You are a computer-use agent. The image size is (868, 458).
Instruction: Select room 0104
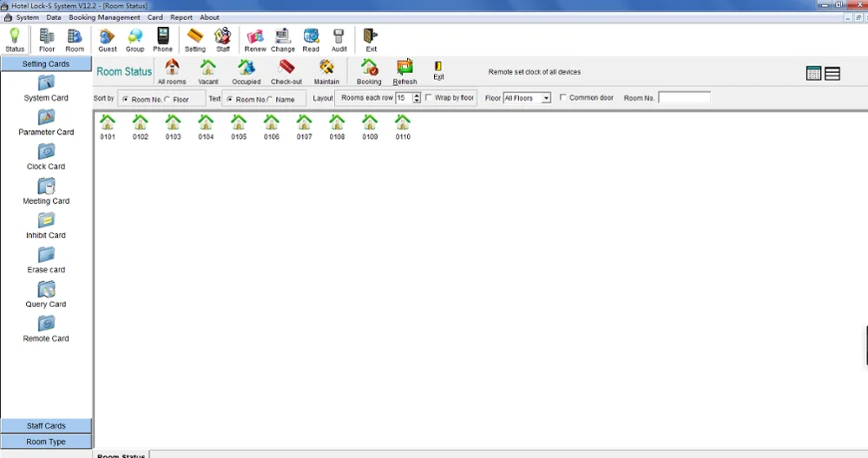click(206, 128)
